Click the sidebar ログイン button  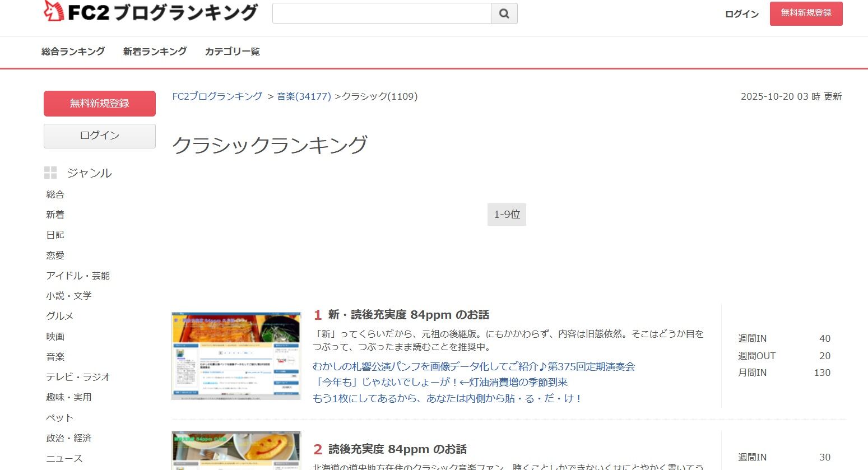(x=100, y=136)
